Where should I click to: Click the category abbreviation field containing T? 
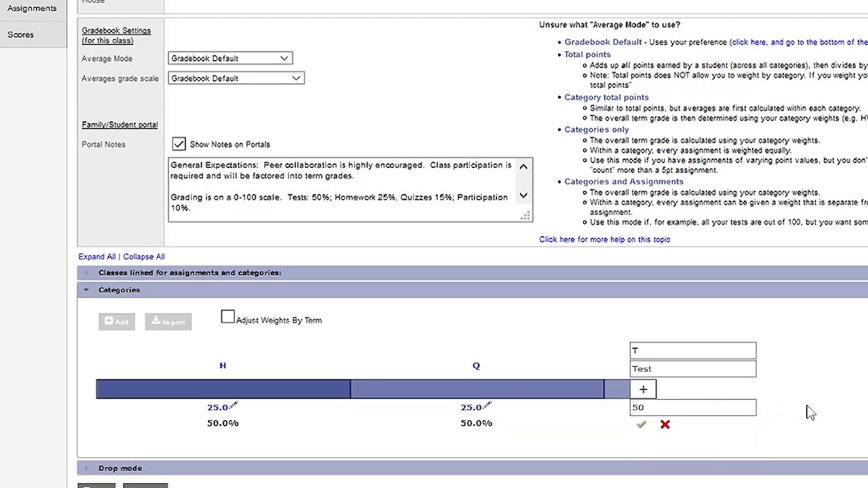[692, 350]
